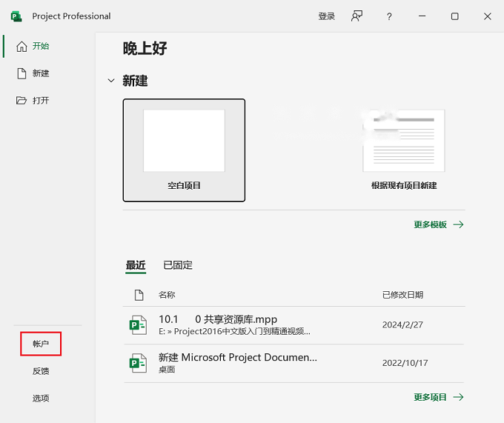Open 10.1 0 共享资源库.mpp file
Image resolution: width=504 pixels, height=423 pixels.
pyautogui.click(x=294, y=325)
